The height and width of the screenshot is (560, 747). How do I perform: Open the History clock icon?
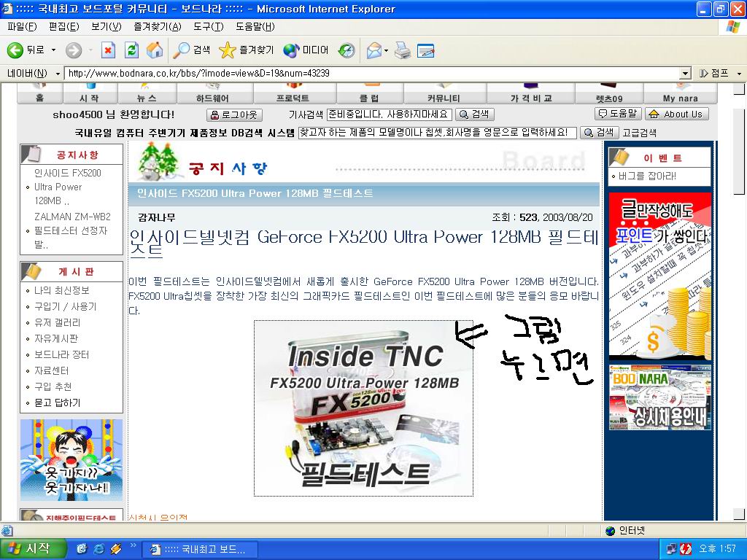coord(347,50)
